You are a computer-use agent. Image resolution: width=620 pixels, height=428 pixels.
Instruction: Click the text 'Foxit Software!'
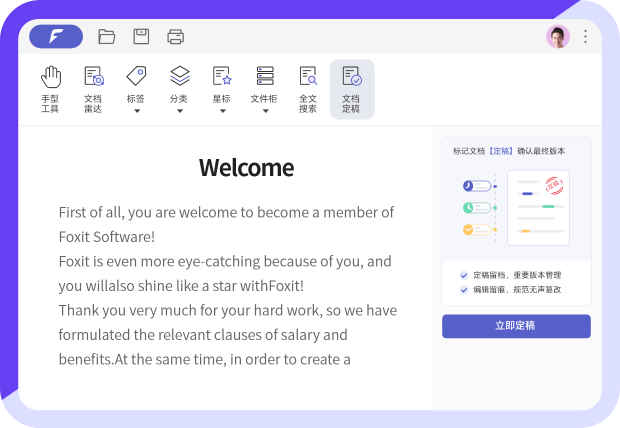coord(107,237)
